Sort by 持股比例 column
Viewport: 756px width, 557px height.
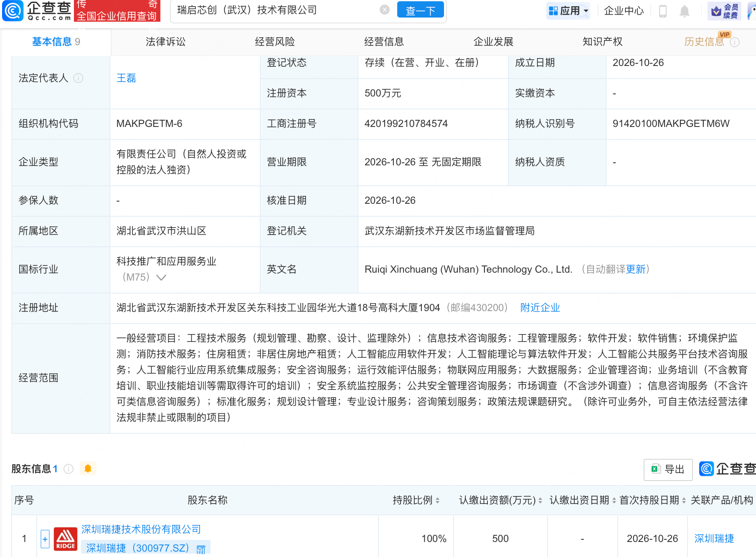coord(437,500)
